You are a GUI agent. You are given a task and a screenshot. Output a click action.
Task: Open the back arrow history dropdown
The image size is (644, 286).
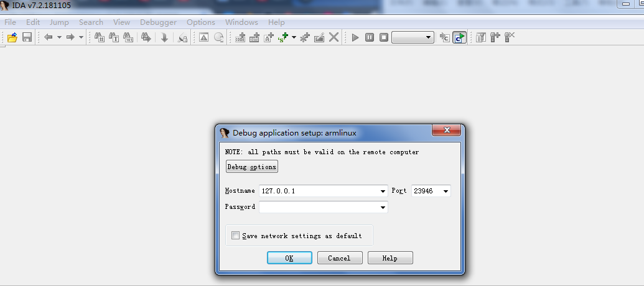pyautogui.click(x=59, y=37)
